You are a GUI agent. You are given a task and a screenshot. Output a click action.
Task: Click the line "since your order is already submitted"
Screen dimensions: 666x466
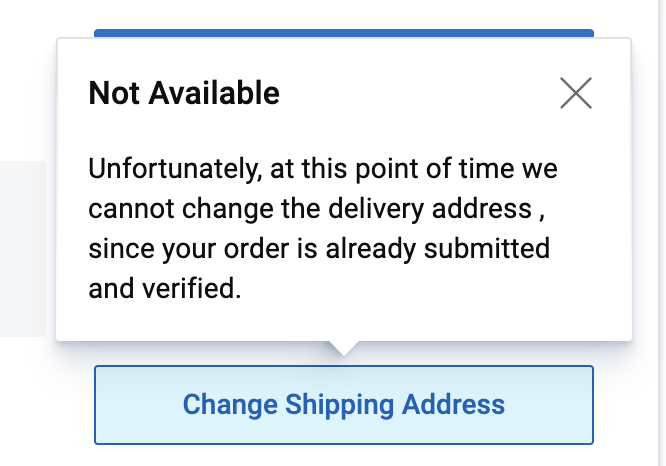tap(318, 249)
